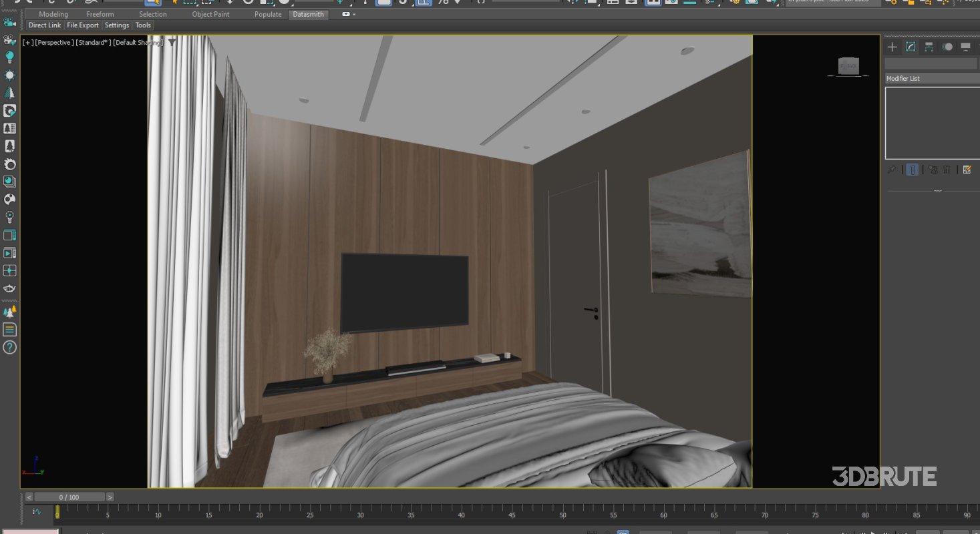Enable Show End Result under the modifier stack
The height and width of the screenshot is (534, 980).
coord(912,170)
